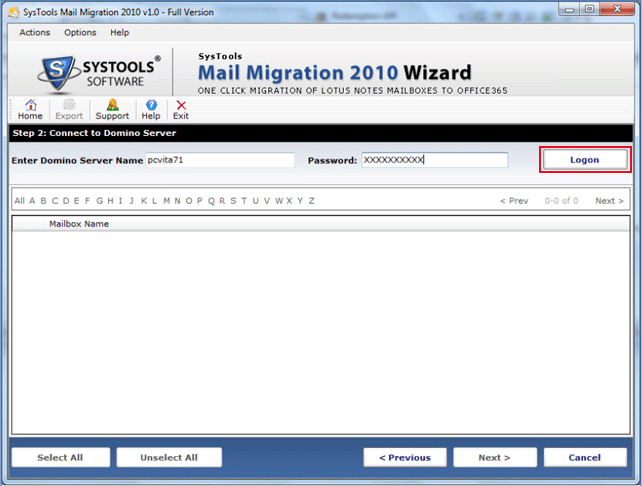This screenshot has height=486, width=642.
Task: Click the Unselect All button
Action: point(169,457)
